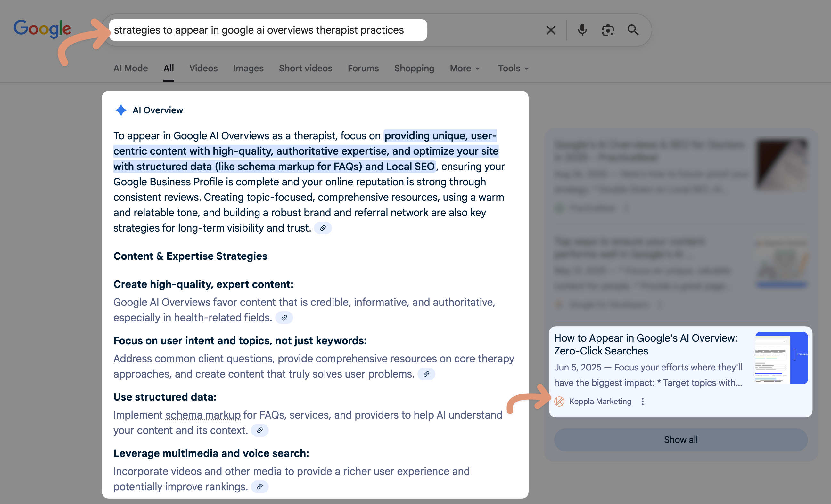Click the 'AI Overview' label text
The image size is (831, 504).
pyautogui.click(x=158, y=110)
